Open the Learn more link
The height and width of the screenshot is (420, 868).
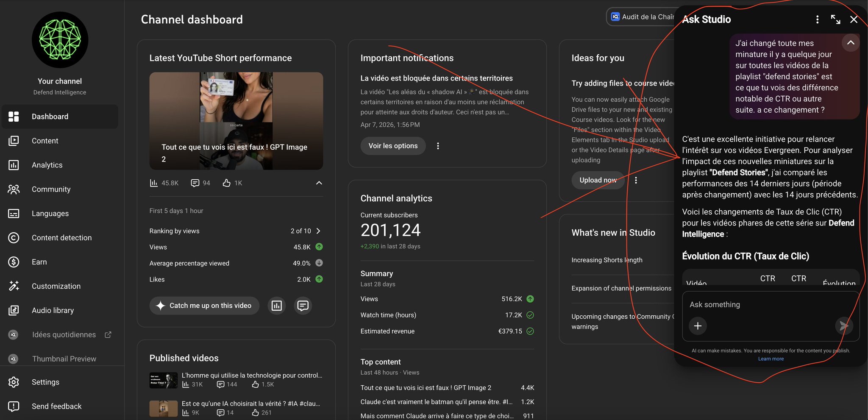click(771, 359)
